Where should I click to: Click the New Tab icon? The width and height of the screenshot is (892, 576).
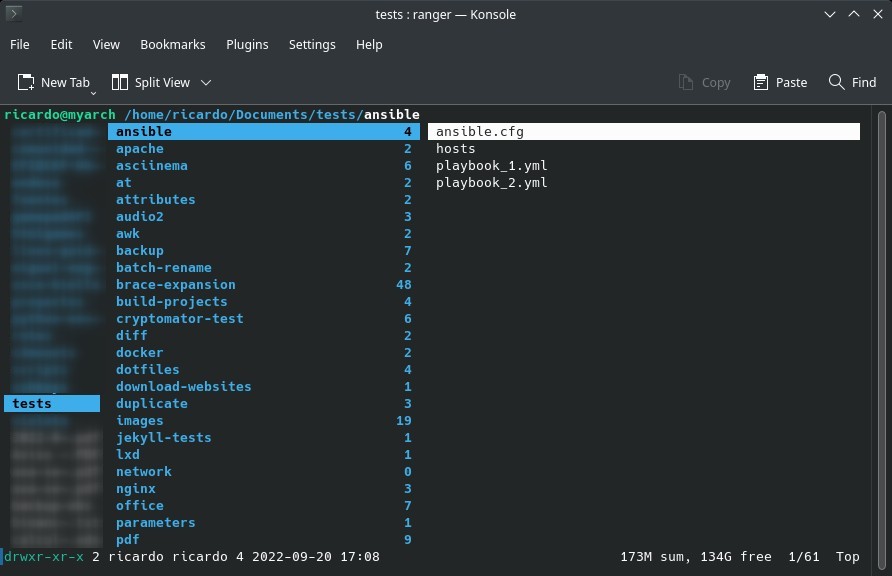[x=26, y=82]
